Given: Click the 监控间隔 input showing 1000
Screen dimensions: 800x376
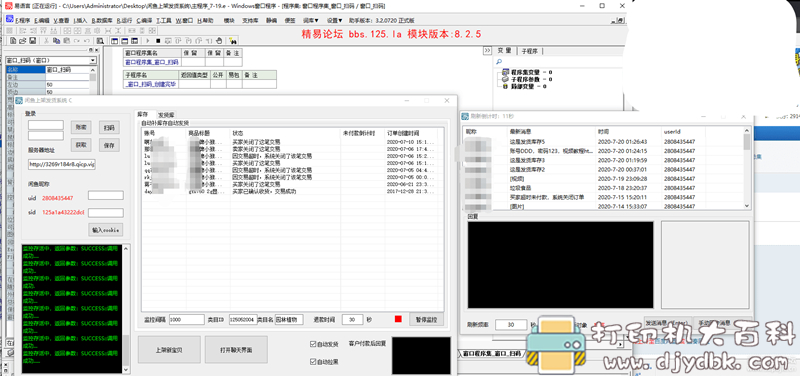Looking at the screenshot, I should pos(187,319).
